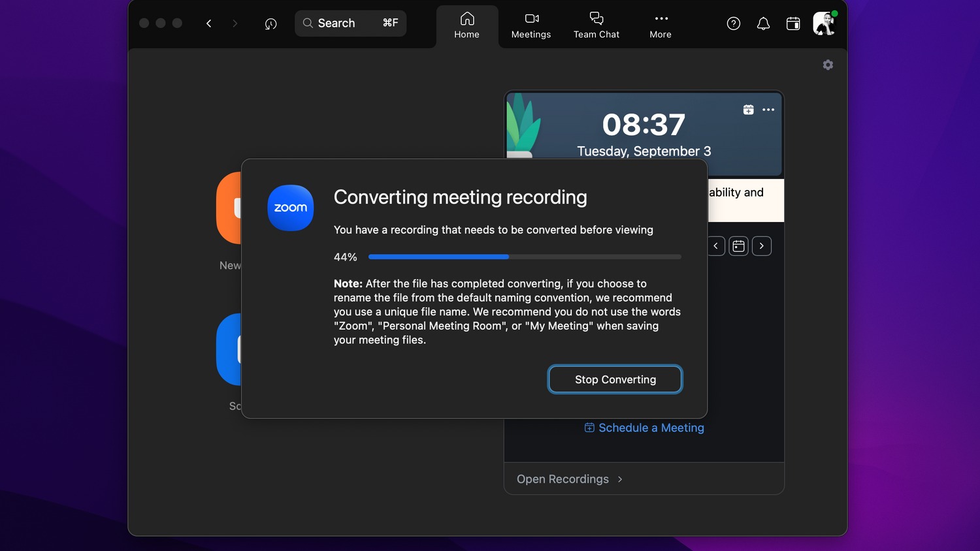Stop converting the meeting recording
This screenshot has height=551, width=980.
pyautogui.click(x=615, y=379)
